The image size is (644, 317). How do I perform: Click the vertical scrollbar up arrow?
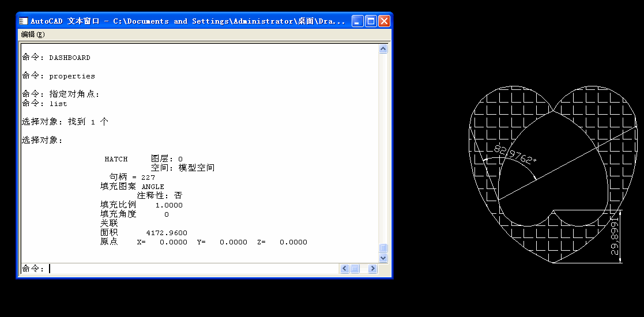click(x=383, y=49)
